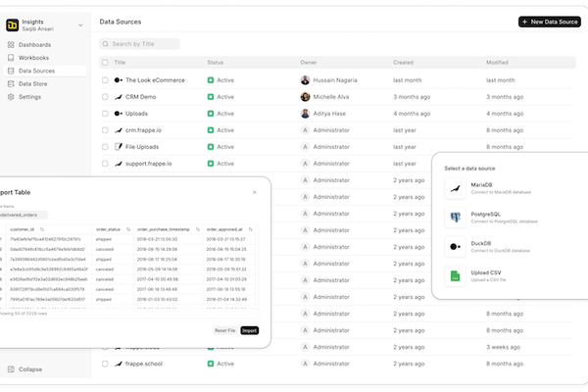
Task: Click the file icon beside File Uploads
Action: click(x=119, y=147)
